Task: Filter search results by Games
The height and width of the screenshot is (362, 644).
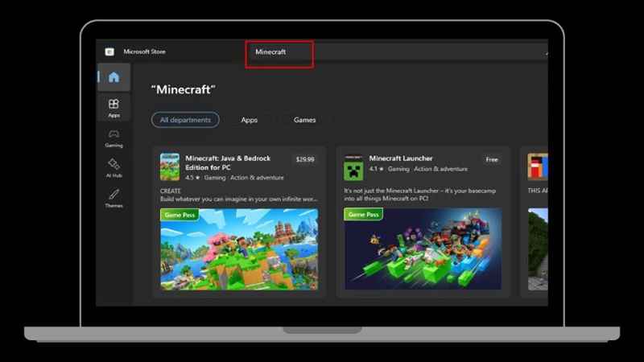Action: (x=304, y=120)
